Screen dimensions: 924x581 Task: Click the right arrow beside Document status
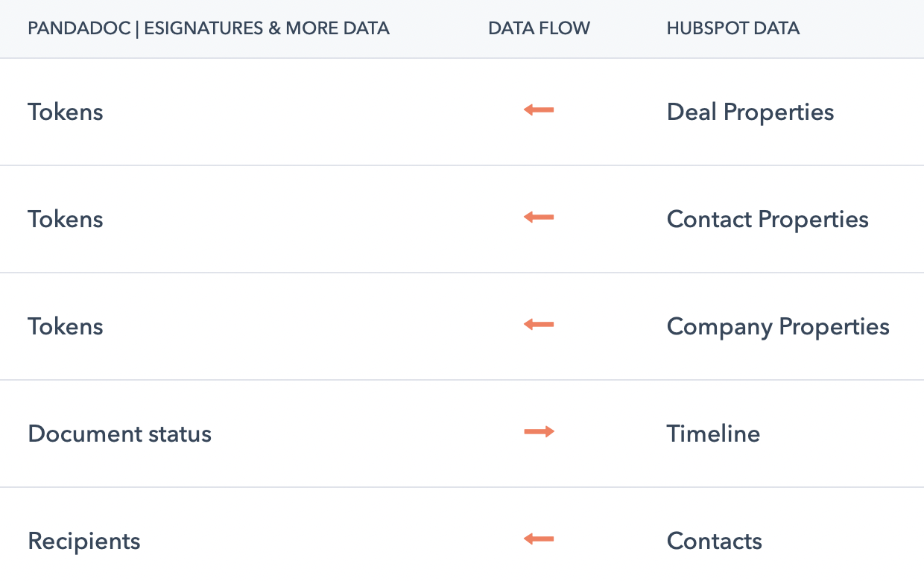click(539, 432)
